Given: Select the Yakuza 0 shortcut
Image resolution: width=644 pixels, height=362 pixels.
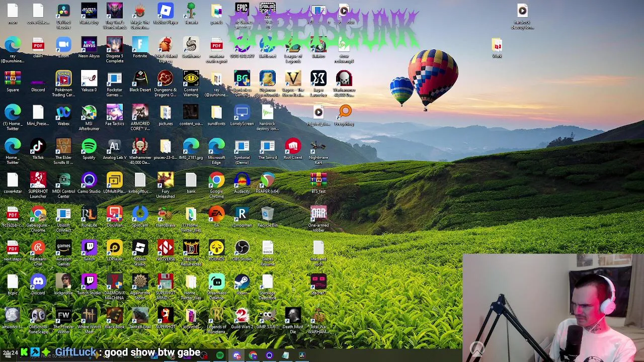Looking at the screenshot, I should click(89, 82).
